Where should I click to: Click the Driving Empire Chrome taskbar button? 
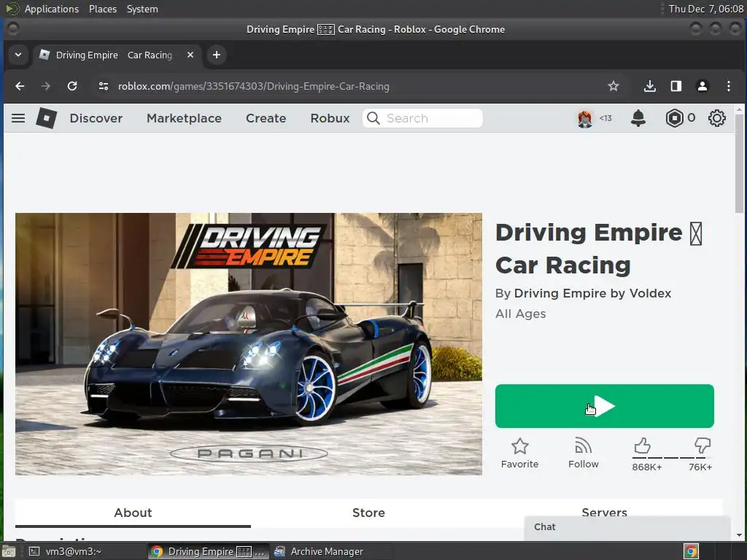208,551
